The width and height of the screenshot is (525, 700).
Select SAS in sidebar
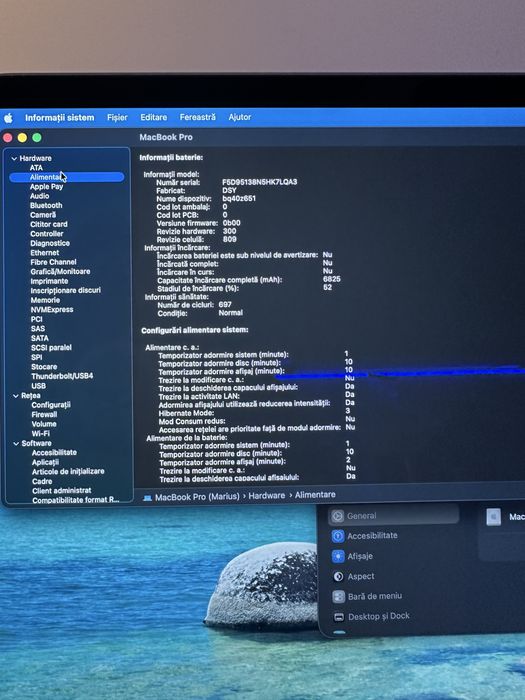[x=38, y=329]
